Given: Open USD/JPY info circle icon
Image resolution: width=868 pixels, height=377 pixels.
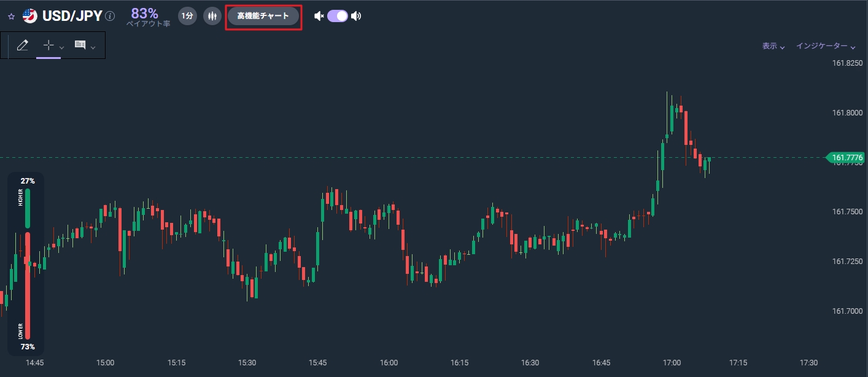Looking at the screenshot, I should click(x=110, y=16).
